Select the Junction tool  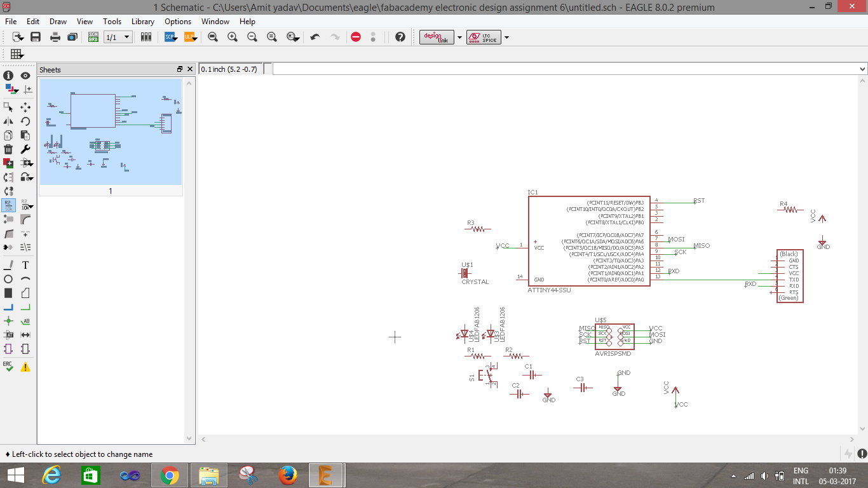point(8,320)
